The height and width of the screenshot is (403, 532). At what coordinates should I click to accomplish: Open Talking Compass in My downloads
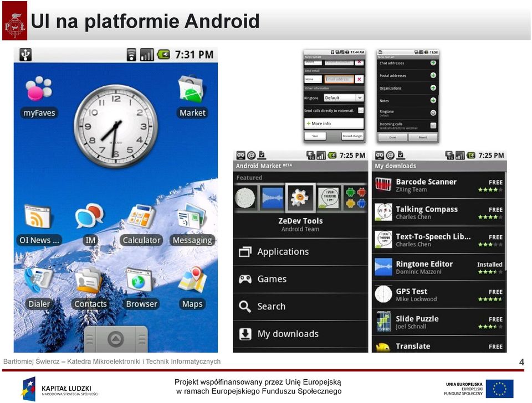pyautogui.click(x=439, y=213)
